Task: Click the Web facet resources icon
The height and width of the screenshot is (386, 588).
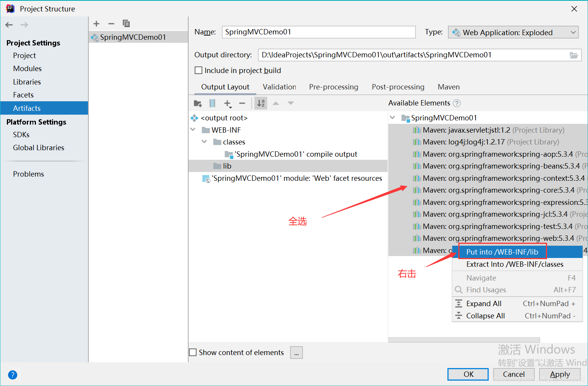Action: [x=206, y=178]
